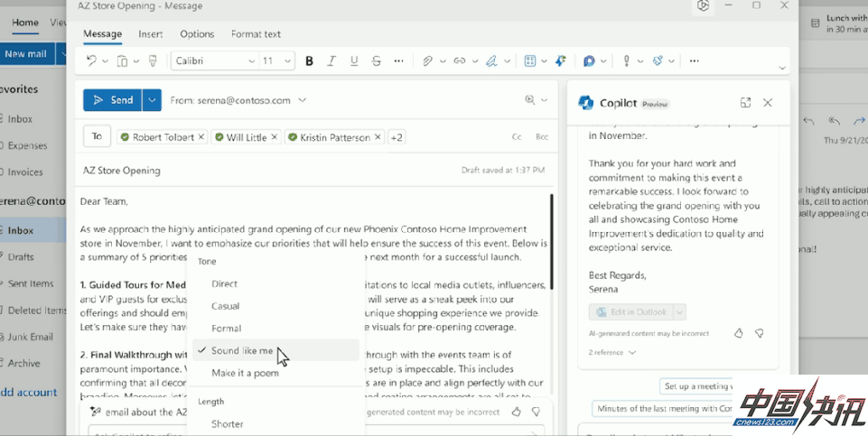The height and width of the screenshot is (436, 868).
Task: Show the +2 additional recipients
Action: pos(397,137)
